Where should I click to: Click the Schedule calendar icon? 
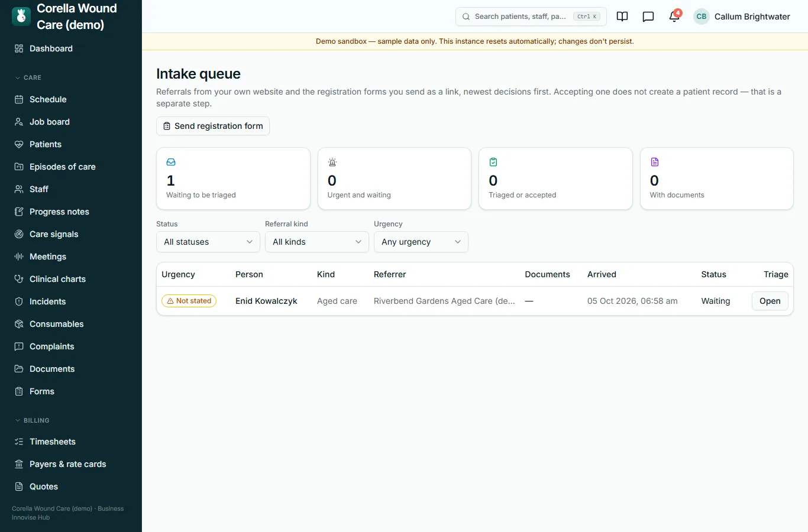tap(19, 99)
